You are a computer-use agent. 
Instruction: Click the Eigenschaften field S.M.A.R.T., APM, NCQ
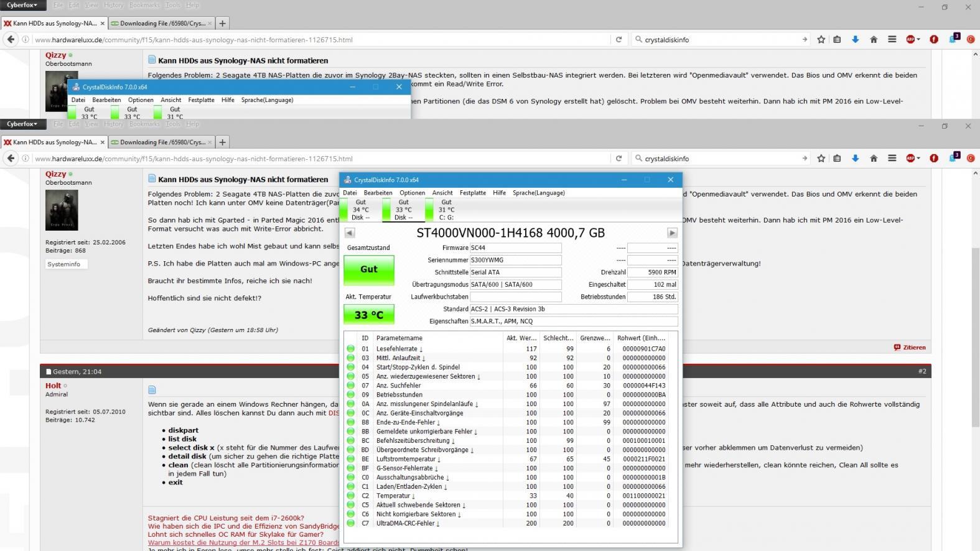tap(574, 322)
